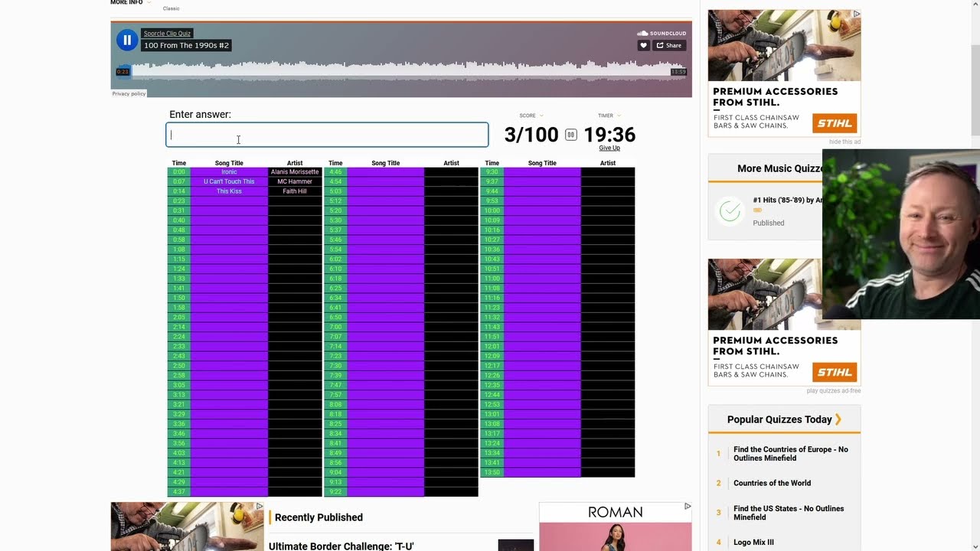The height and width of the screenshot is (551, 980).
Task: Open the TIMER dropdown
Action: (x=609, y=116)
